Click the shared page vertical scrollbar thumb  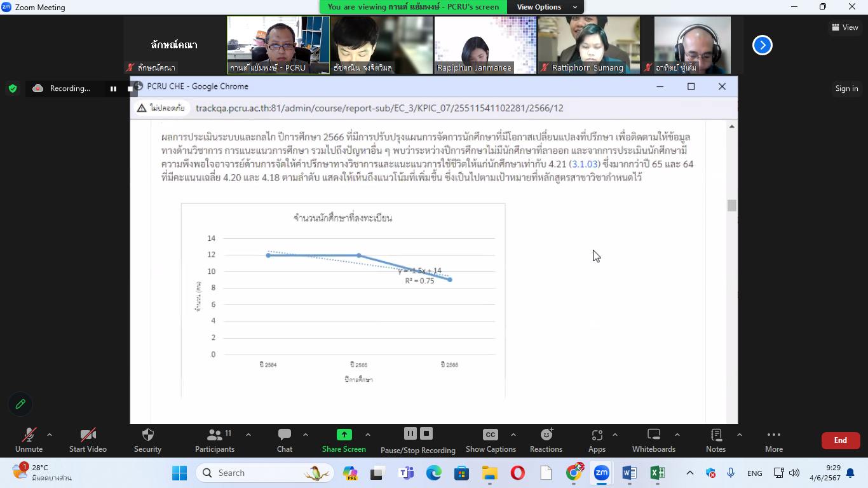(x=732, y=205)
